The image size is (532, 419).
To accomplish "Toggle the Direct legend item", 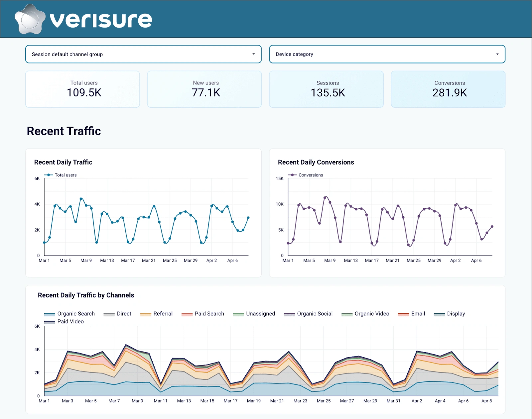I will [x=117, y=314].
